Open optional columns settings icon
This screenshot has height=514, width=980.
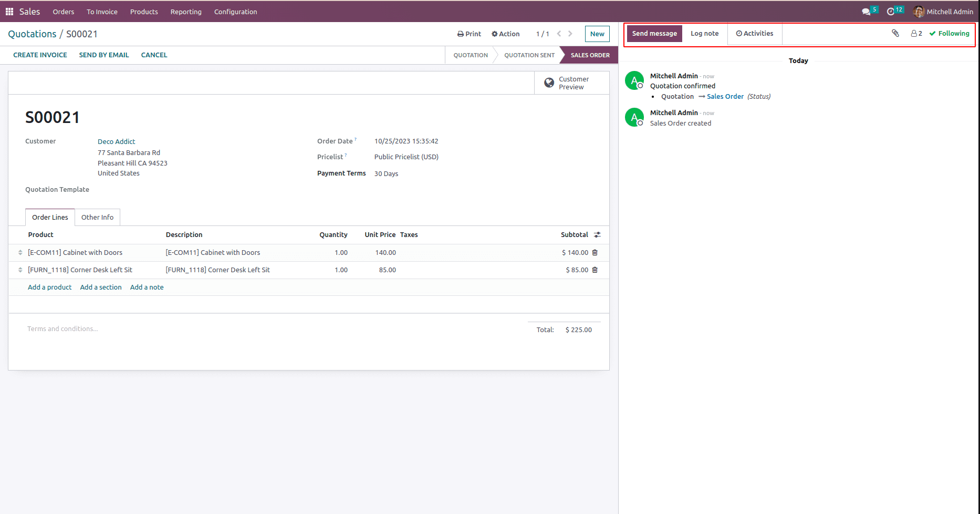coord(597,235)
